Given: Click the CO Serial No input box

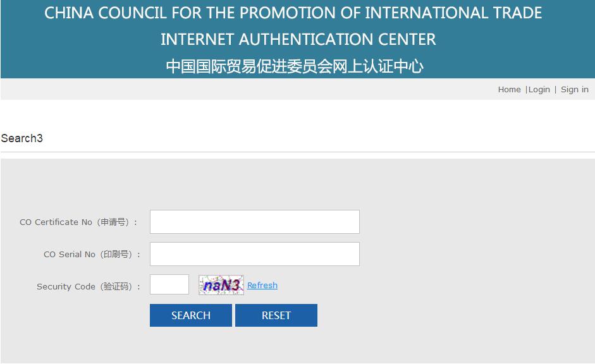Looking at the screenshot, I should tap(254, 253).
